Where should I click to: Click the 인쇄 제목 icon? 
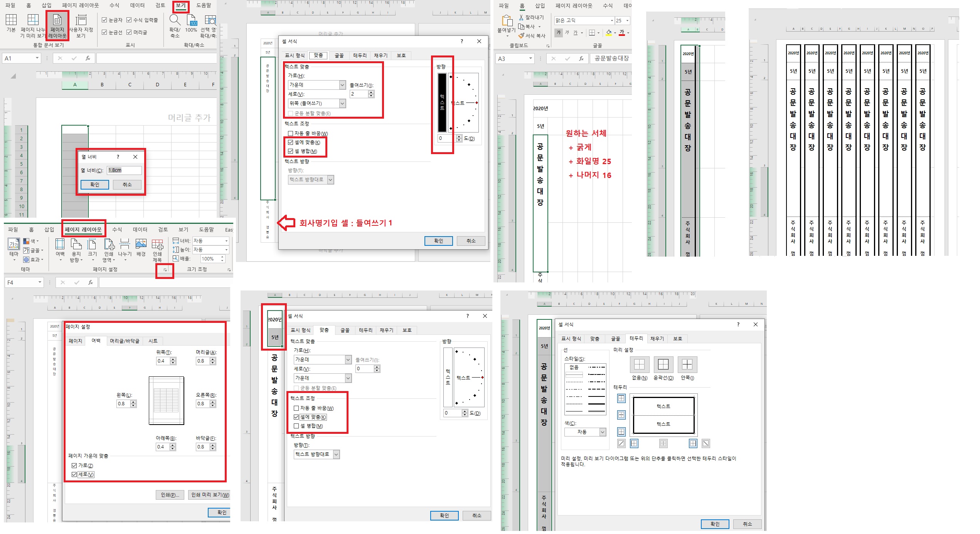tap(157, 245)
